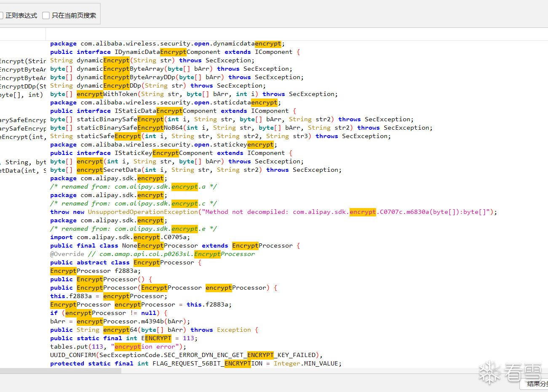Select 'this.f2883a = encryptProcessor;' row
The height and width of the screenshot is (392, 548).
coord(109,296)
